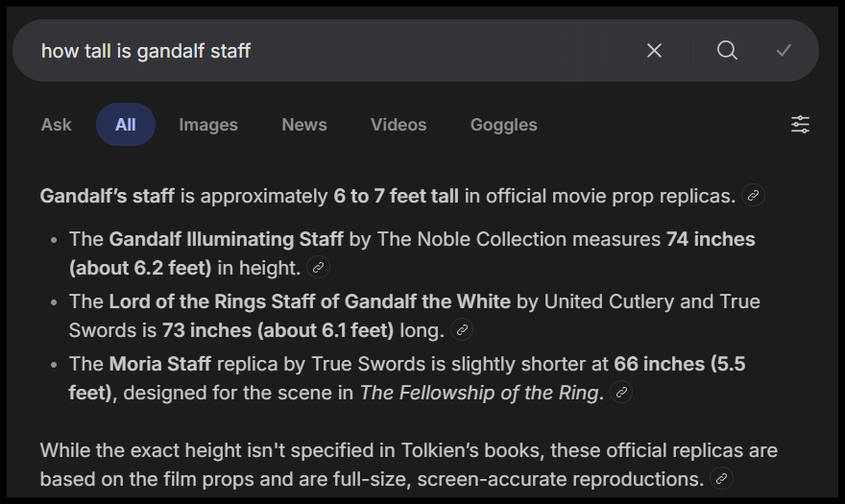This screenshot has width=845, height=504.
Task: Open citation link after "screen-accurate reproductions"
Action: pyautogui.click(x=721, y=478)
